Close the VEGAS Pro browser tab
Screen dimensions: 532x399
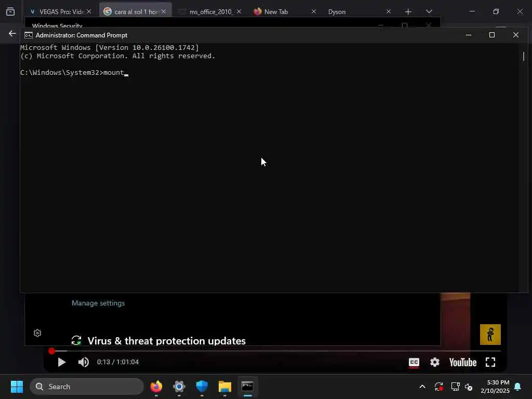point(89,11)
